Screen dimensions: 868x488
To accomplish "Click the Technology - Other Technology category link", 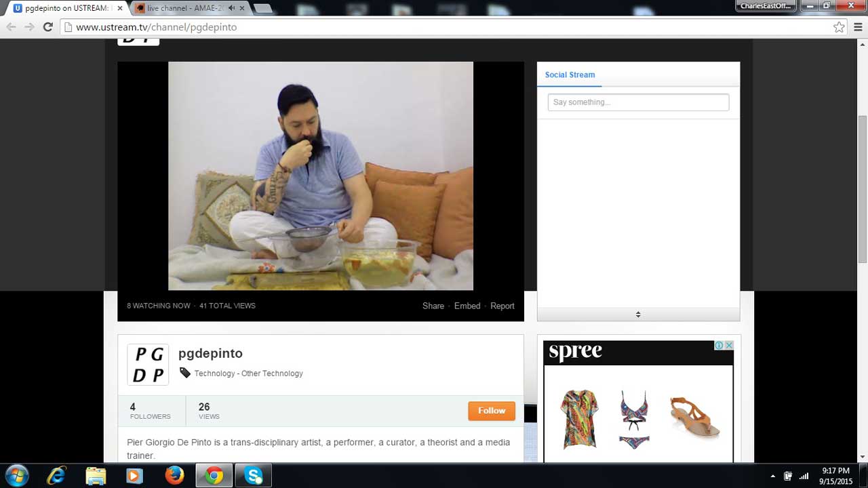I will click(248, 373).
